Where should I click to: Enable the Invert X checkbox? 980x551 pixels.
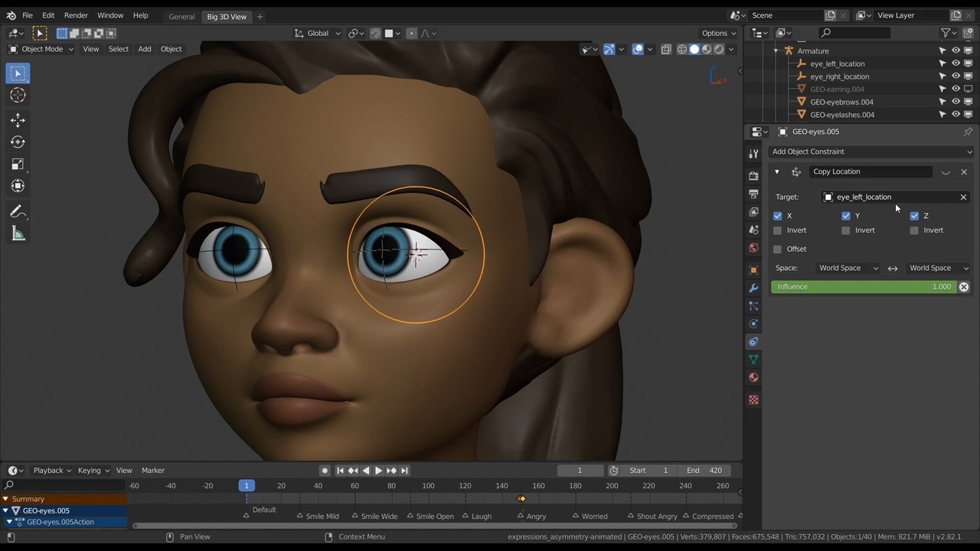click(x=777, y=230)
